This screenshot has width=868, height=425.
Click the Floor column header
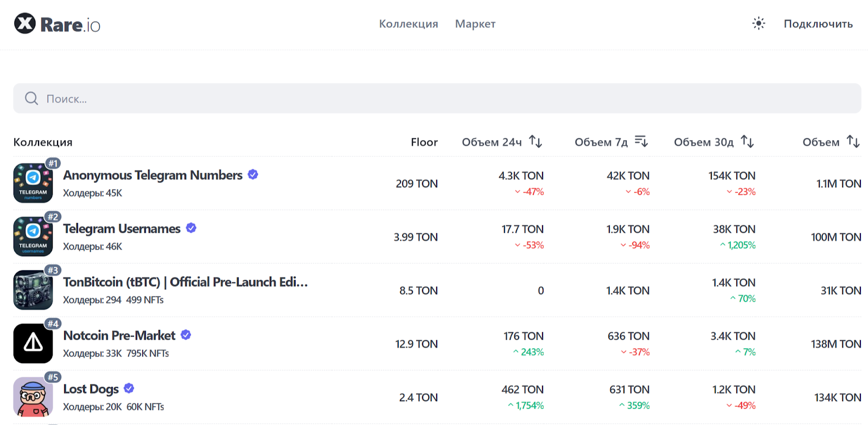tap(424, 142)
